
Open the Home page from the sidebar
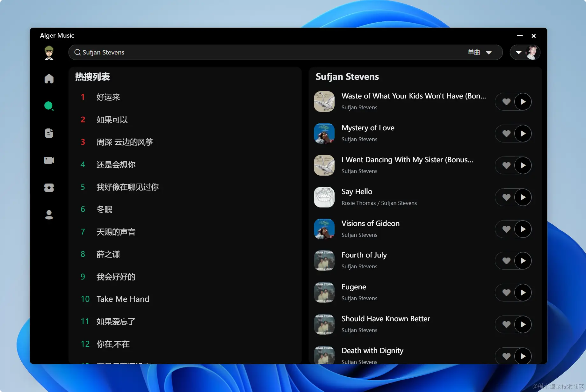click(49, 78)
